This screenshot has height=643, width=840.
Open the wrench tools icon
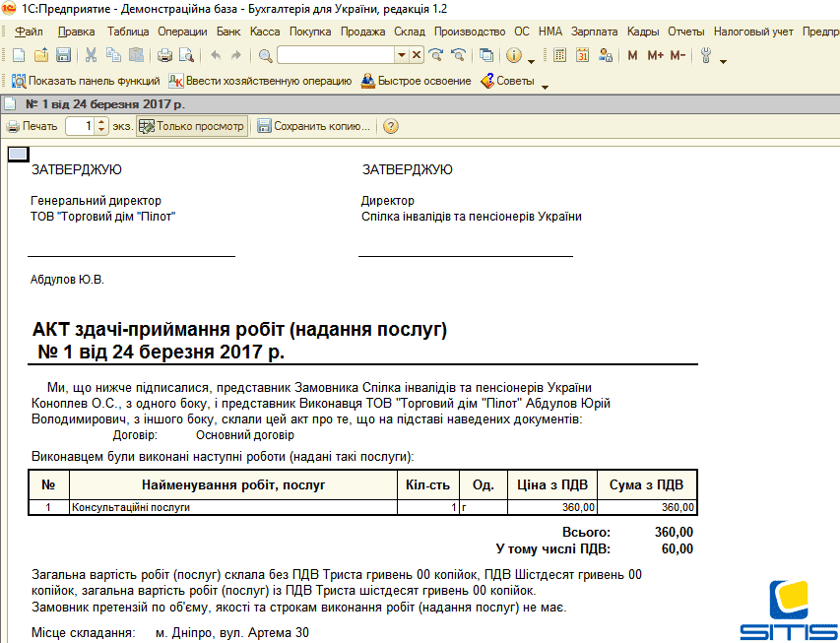706,55
